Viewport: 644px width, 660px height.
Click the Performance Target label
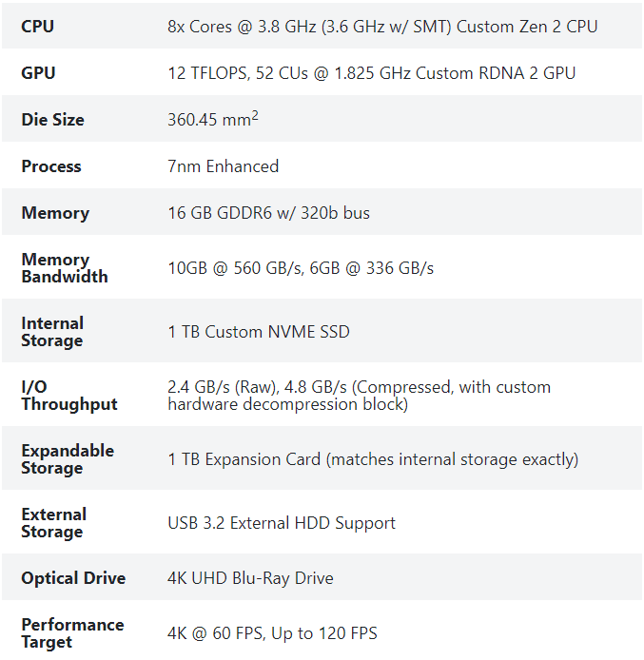(72, 633)
